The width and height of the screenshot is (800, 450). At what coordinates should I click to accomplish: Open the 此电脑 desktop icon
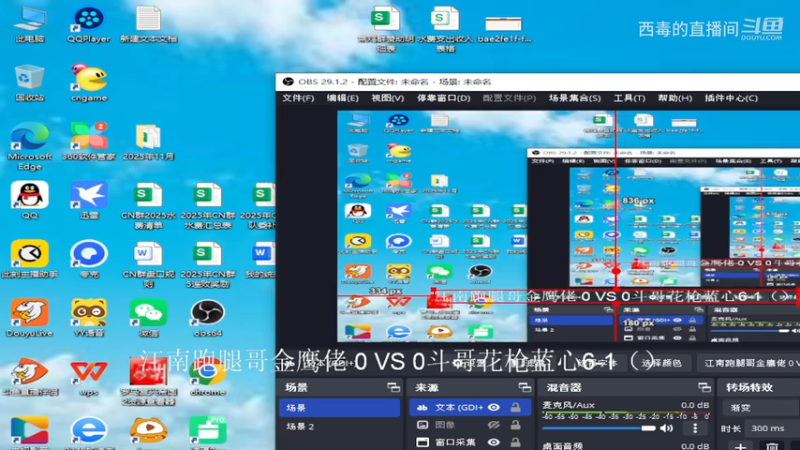click(x=30, y=24)
